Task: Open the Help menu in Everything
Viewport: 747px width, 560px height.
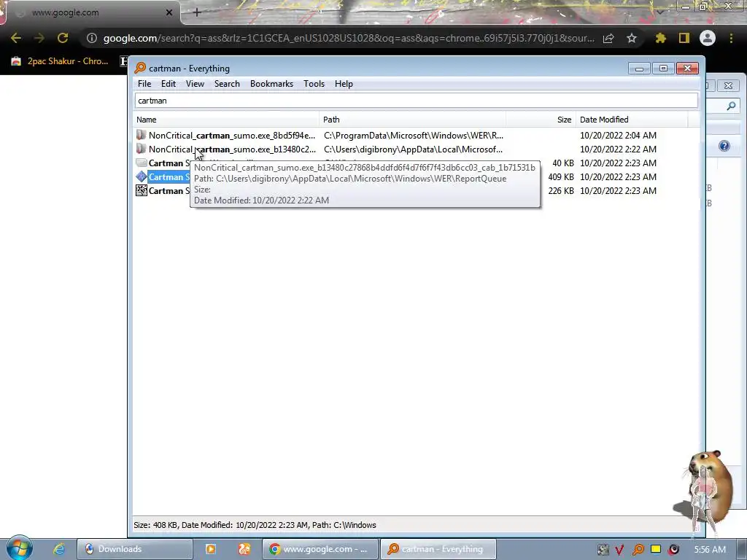Action: coord(344,84)
